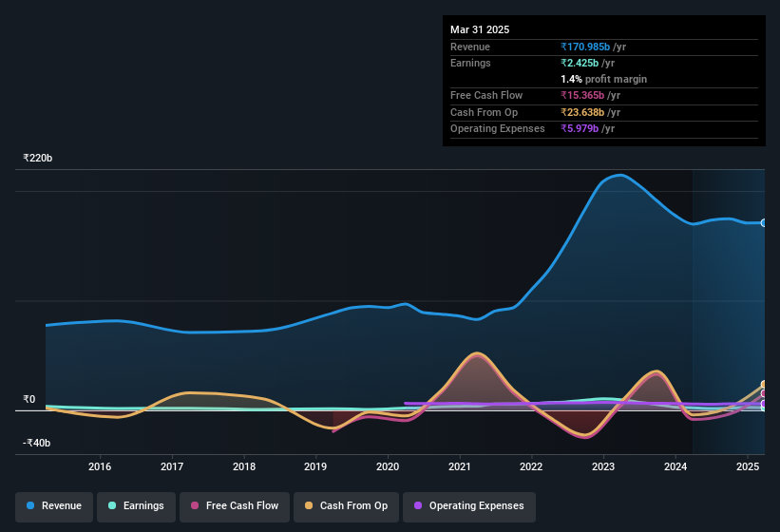Click the Revenue endpoint marker on the blue line
Image resolution: width=780 pixels, height=532 pixels.
click(x=764, y=222)
